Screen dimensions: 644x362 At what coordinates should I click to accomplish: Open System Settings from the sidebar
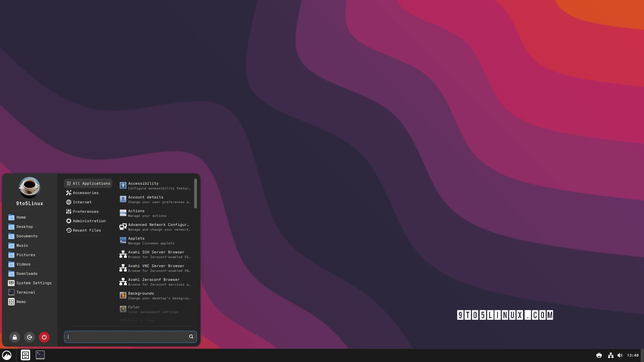click(x=34, y=283)
